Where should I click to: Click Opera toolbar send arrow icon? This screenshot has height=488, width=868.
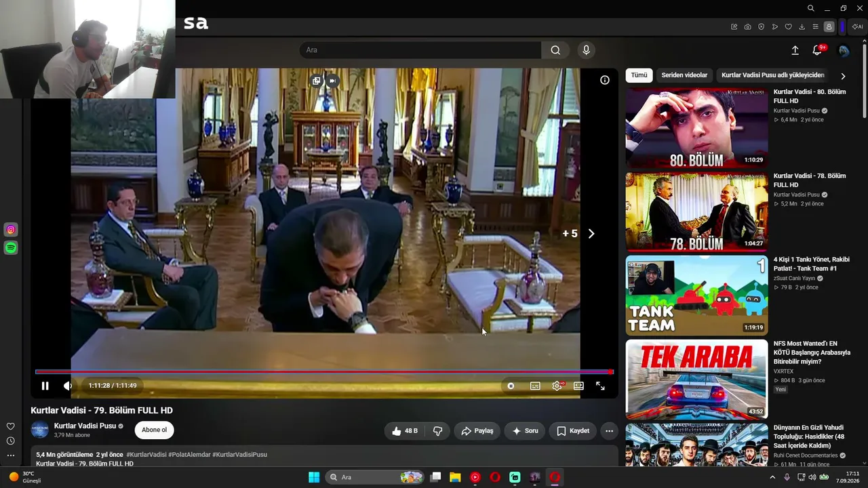pos(774,27)
